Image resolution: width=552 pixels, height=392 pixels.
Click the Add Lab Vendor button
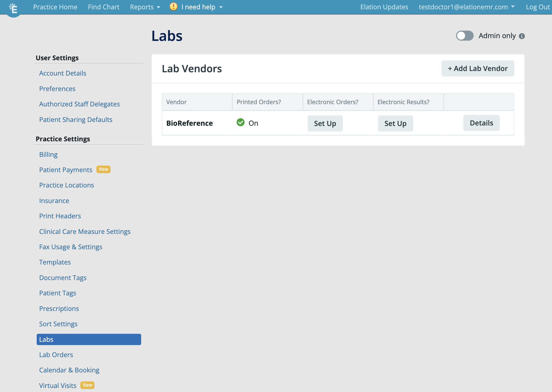point(477,68)
